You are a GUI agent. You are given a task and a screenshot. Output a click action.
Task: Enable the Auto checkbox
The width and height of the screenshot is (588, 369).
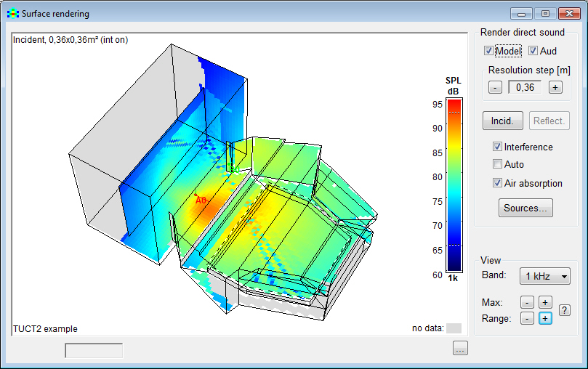point(498,165)
